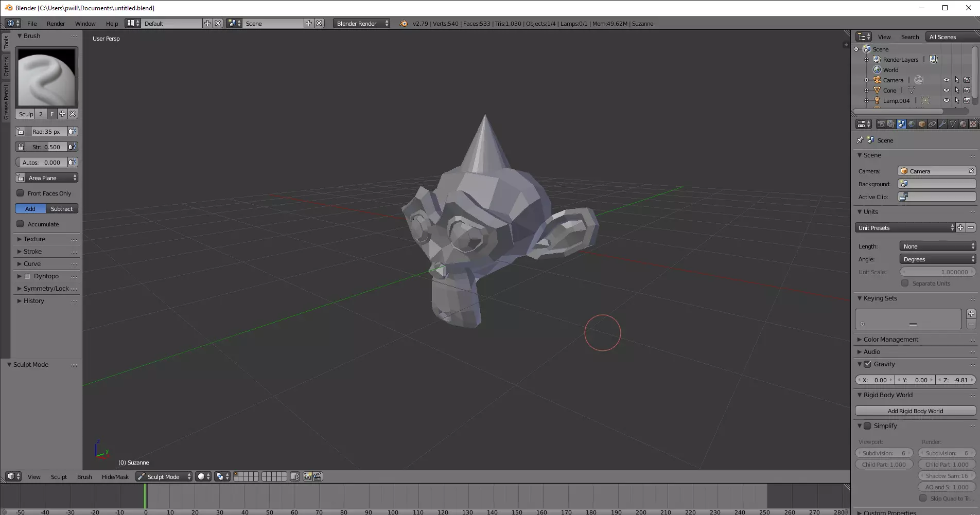This screenshot has height=515, width=980.
Task: Toggle fake user F button for brush
Action: (52, 114)
